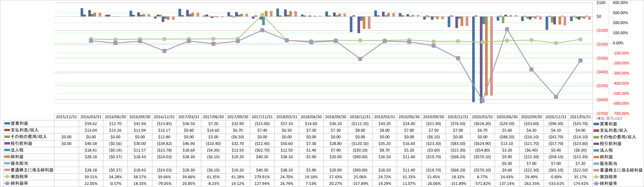Click the net margin line marker at 2020/12/31
The height and width of the screenshot is (187, 644).
tap(556, 97)
